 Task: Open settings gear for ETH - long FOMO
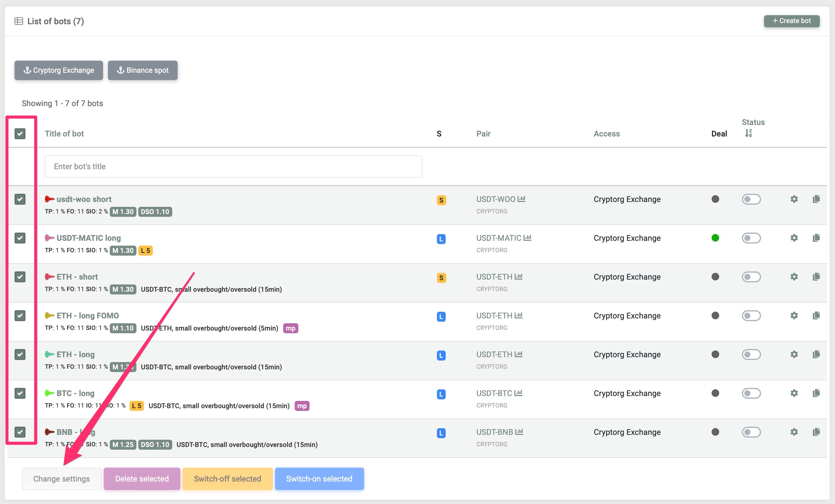point(794,316)
